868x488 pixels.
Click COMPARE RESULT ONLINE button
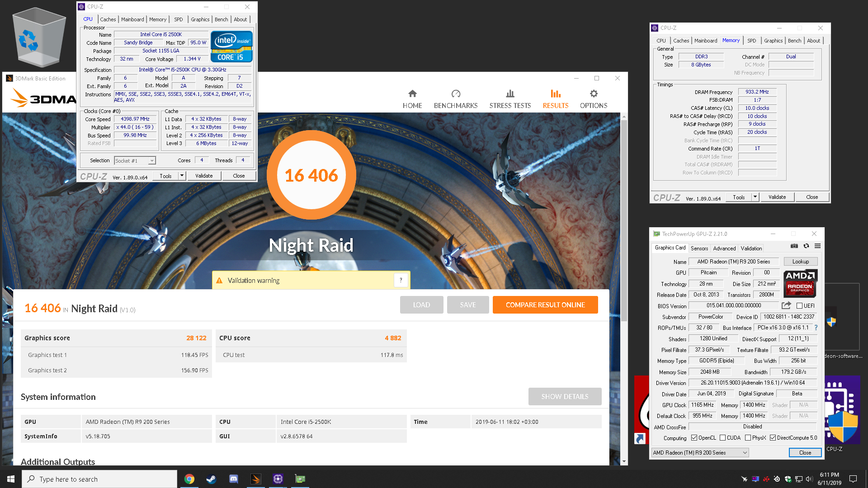pos(545,305)
